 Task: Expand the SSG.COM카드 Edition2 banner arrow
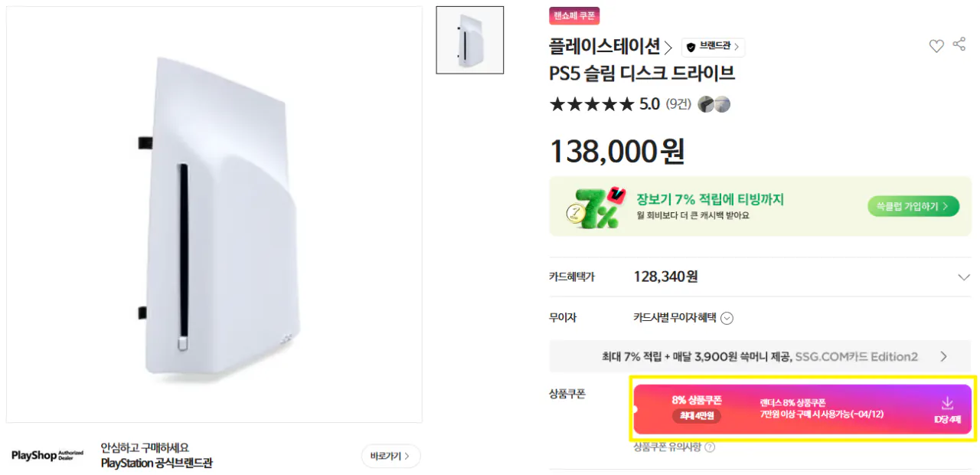(945, 355)
